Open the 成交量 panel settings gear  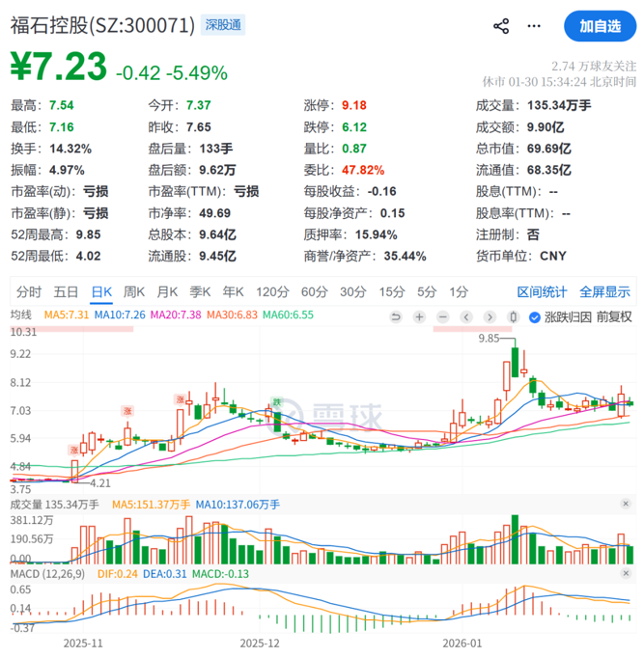(626, 504)
